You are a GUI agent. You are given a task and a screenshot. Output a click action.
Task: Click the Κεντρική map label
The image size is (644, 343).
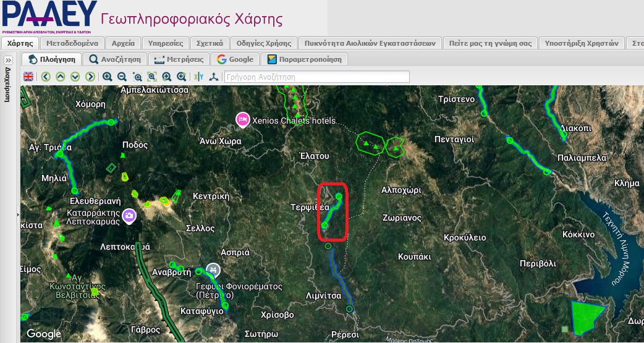[211, 196]
